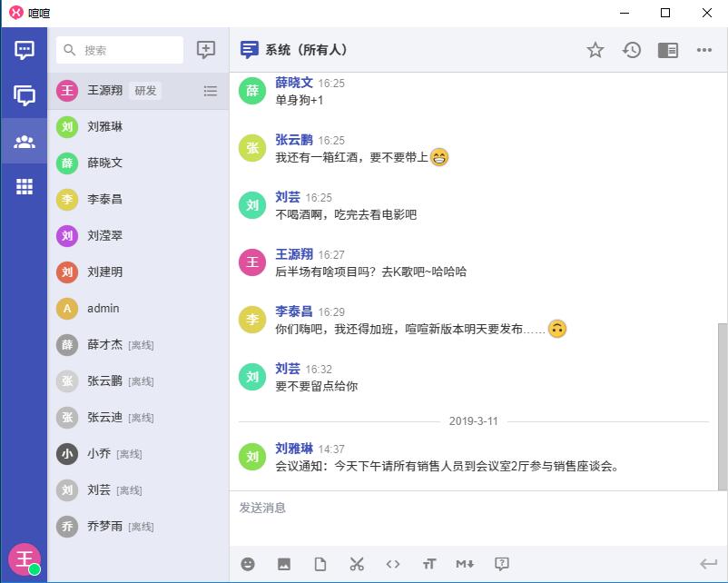Open the more options ellipsis menu
This screenshot has height=583, width=728.
click(x=704, y=50)
